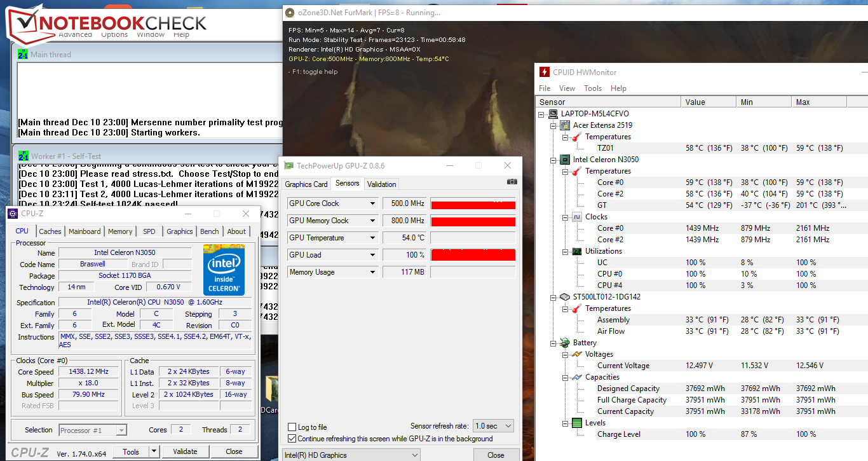868x461 pixels.
Task: Enable the Log to file checkbox
Action: click(x=292, y=427)
